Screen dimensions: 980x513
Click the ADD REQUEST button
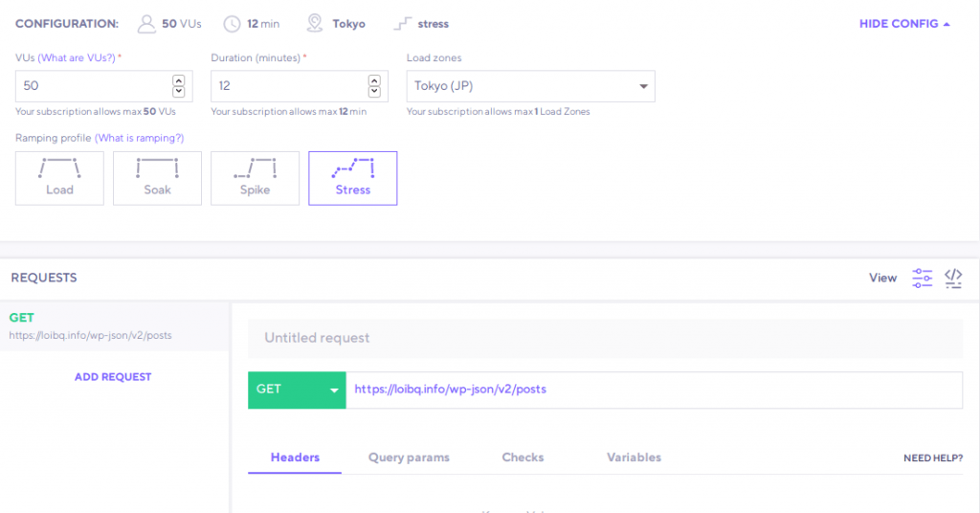[x=113, y=377]
